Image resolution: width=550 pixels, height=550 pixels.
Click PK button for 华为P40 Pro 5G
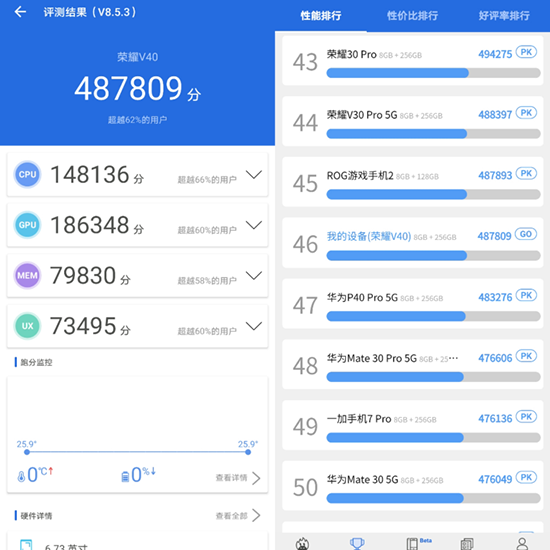tap(526, 295)
